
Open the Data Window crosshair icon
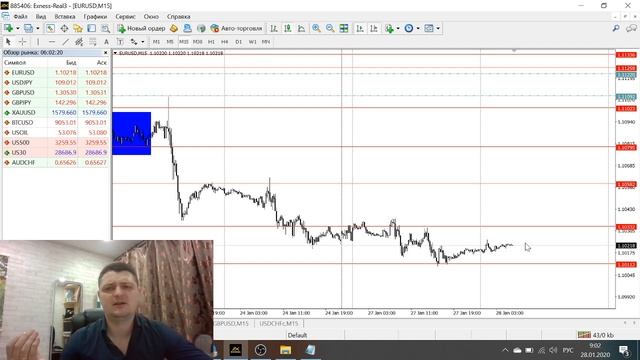pos(64,28)
